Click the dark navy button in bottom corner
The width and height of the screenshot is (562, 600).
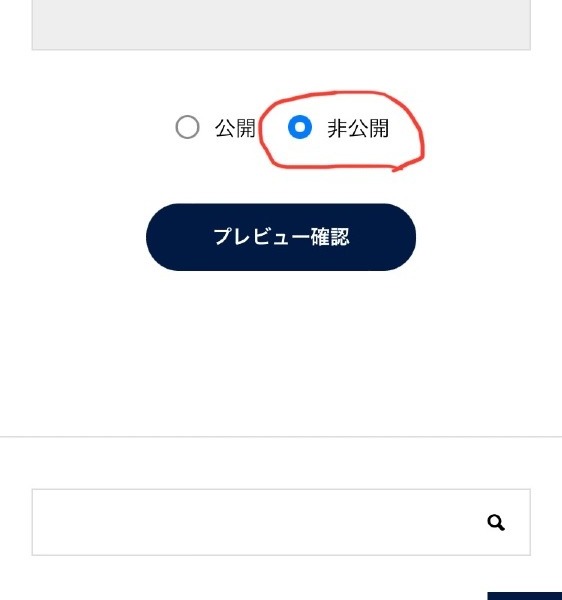(x=525, y=596)
